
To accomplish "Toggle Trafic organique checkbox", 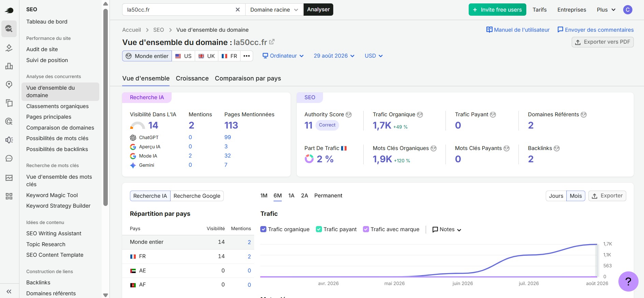I will pyautogui.click(x=263, y=229).
